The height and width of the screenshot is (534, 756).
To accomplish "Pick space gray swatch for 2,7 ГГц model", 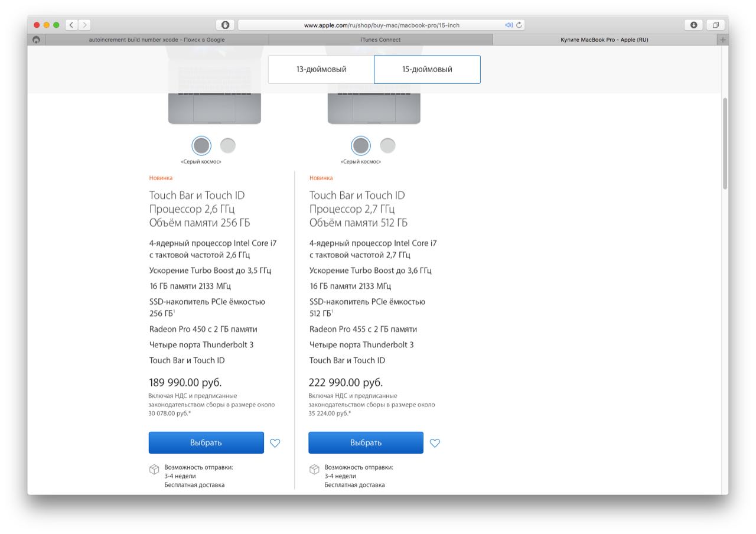I will [x=361, y=145].
